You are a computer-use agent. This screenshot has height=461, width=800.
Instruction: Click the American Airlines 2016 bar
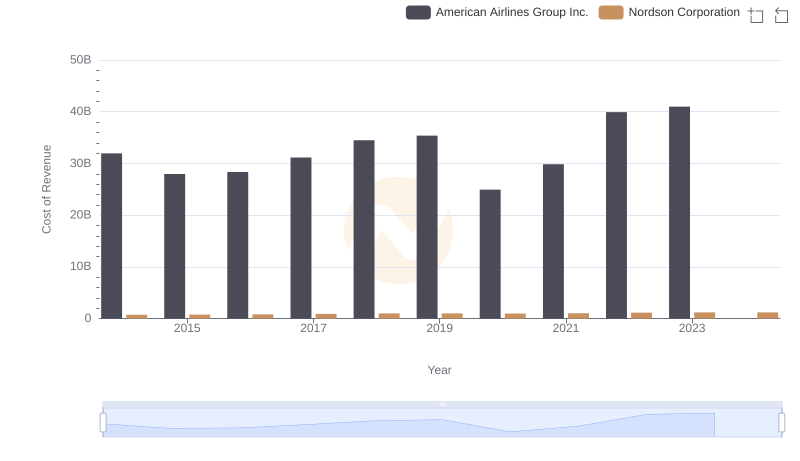[x=238, y=245]
